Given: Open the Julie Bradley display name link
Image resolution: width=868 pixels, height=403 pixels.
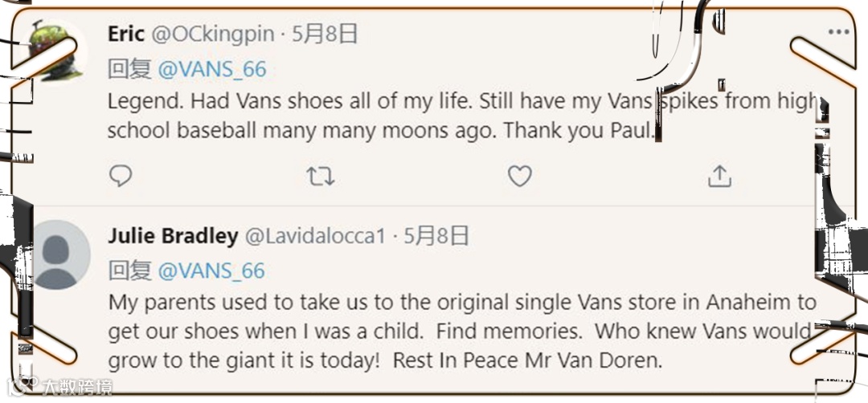Looking at the screenshot, I should [173, 236].
